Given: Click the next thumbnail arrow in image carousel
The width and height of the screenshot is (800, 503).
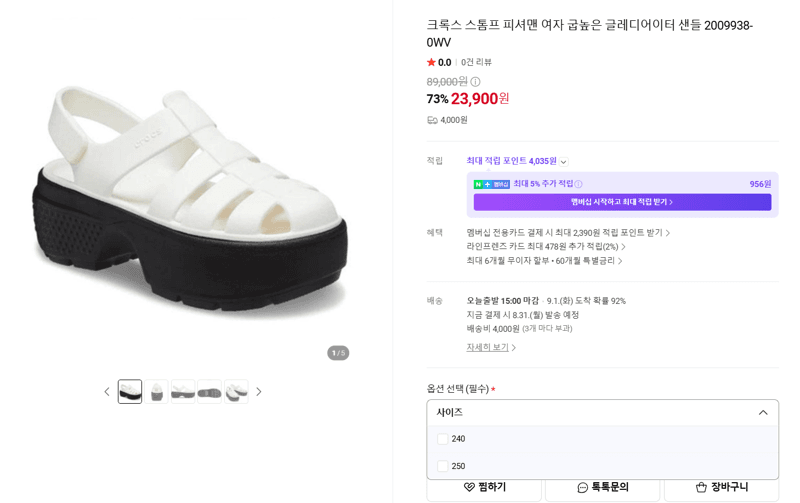Looking at the screenshot, I should click(x=259, y=392).
